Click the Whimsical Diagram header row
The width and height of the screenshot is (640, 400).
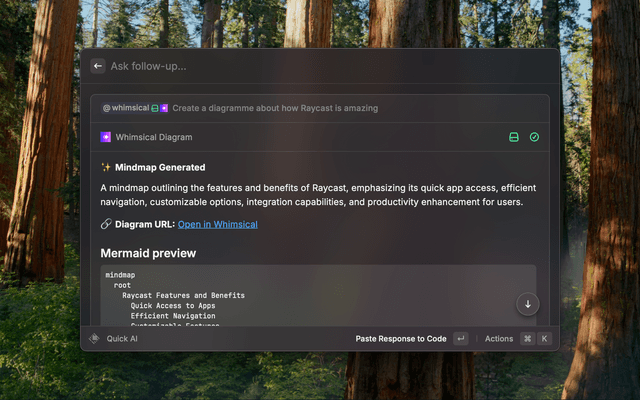click(300, 137)
